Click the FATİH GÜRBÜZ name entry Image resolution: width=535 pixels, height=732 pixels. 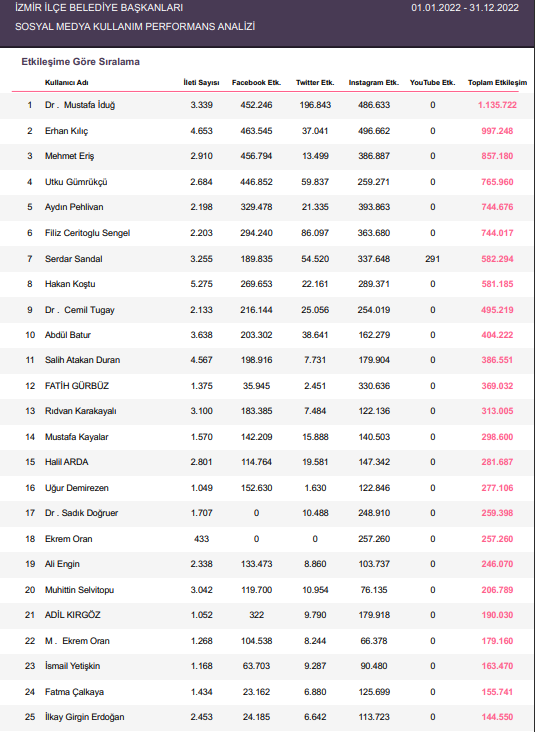[x=77, y=386]
